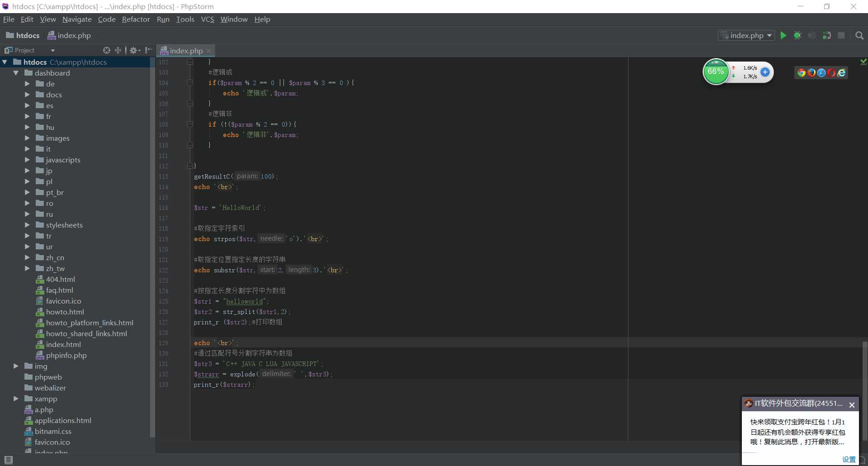Viewport: 868px width, 466px height.
Task: Select the phpweb folder
Action: pos(48,377)
